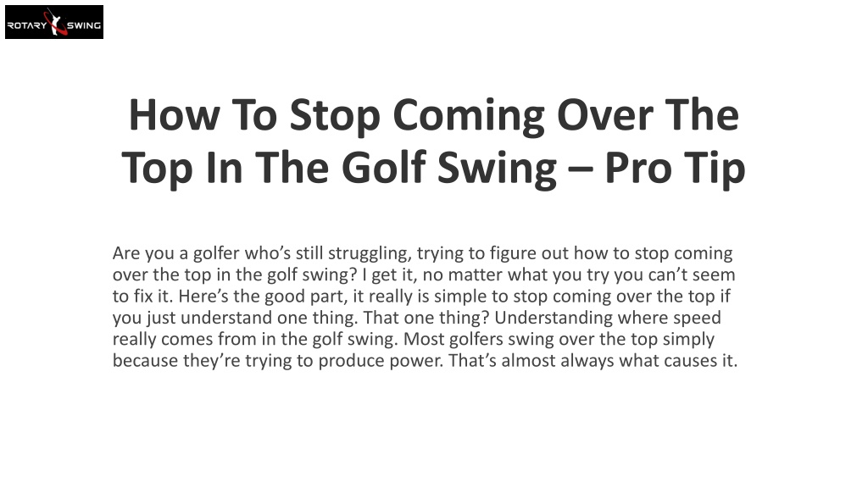The height and width of the screenshot is (488, 868).
Task: Click the paragraph line starting 'because they're trying'
Action: 426,360
